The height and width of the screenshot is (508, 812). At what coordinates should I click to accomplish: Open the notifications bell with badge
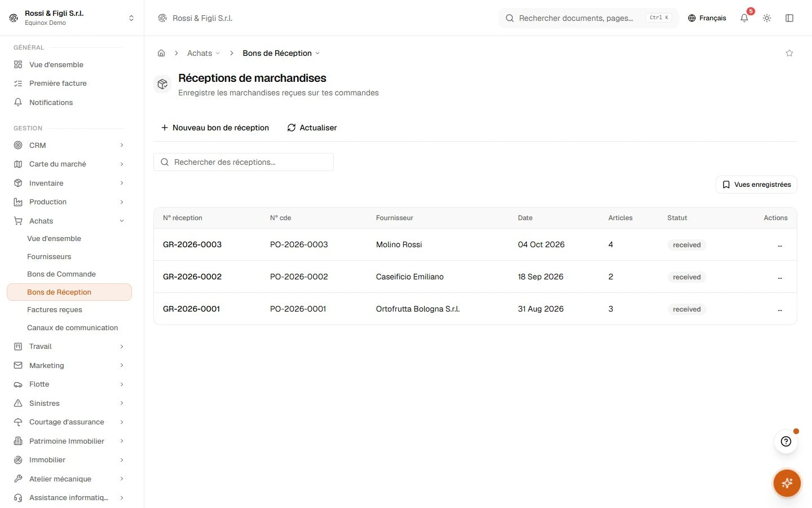pyautogui.click(x=744, y=18)
